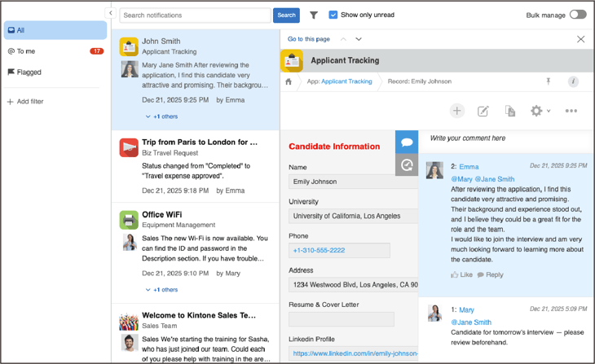Toggle the Bulk manage switch
Viewport: 595px width, 364px height.
pyautogui.click(x=577, y=15)
